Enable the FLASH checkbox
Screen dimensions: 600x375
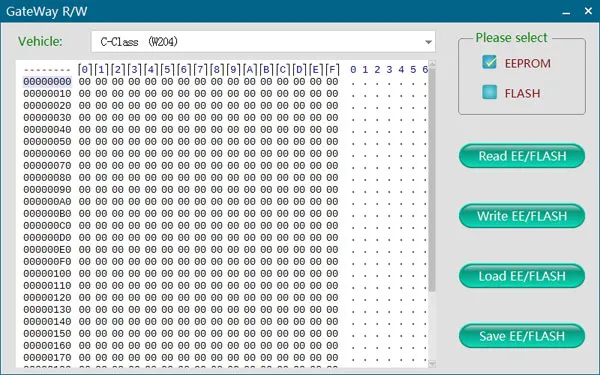click(489, 92)
